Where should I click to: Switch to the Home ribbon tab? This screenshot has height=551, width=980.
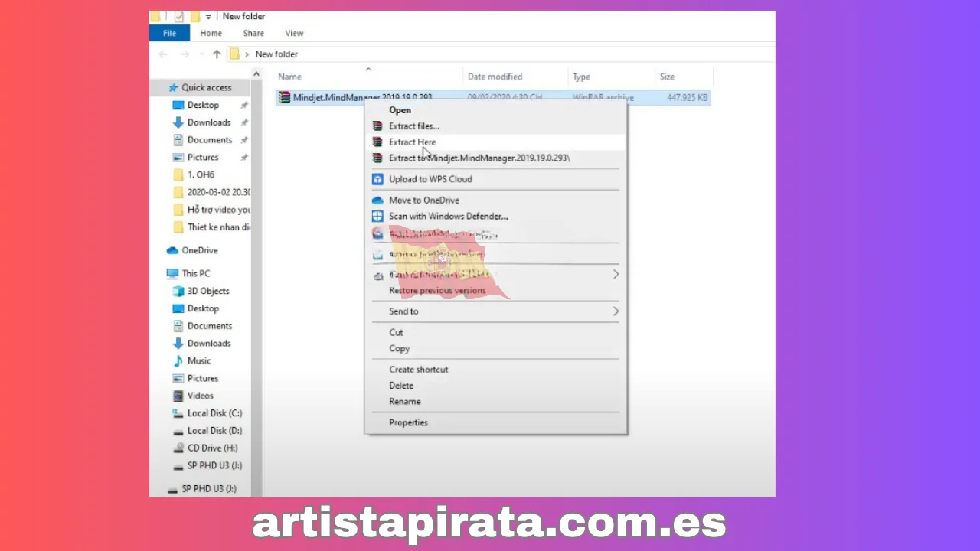[x=211, y=33]
